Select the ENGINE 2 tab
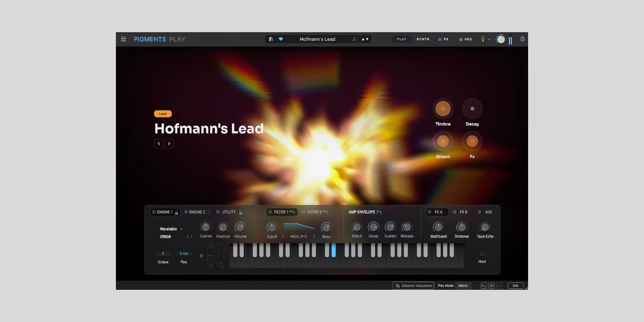Image resolution: width=644 pixels, height=322 pixels. coord(197,212)
